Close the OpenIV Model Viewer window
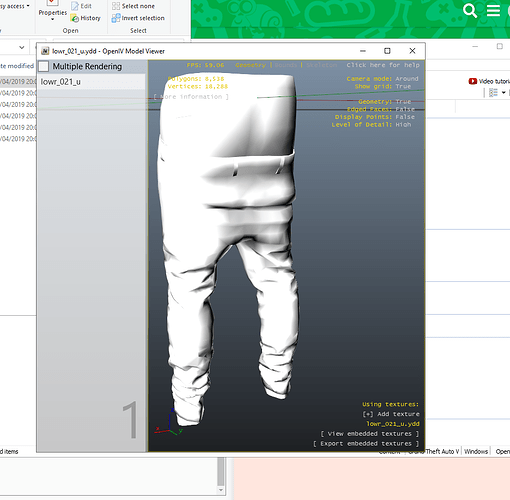510x500 pixels. point(412,51)
